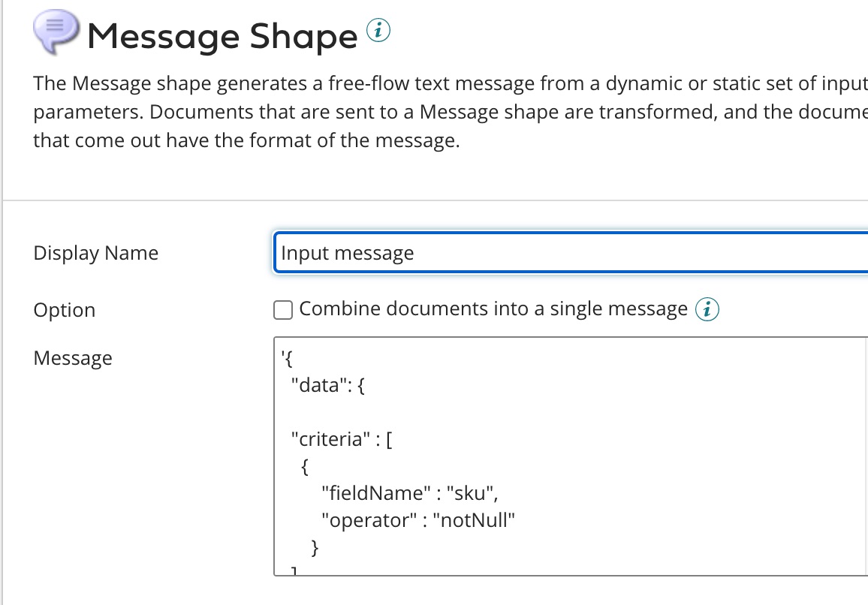Click the "operator" : "notNull" line in Message

pos(420,520)
